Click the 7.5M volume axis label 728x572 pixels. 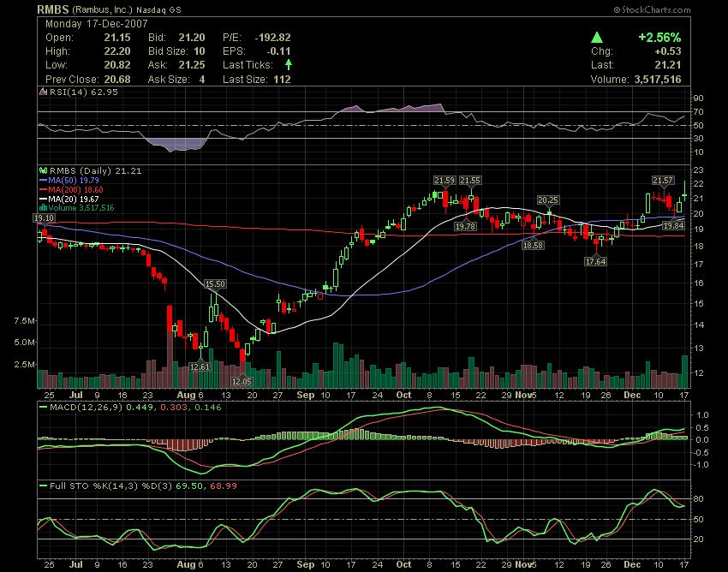click(25, 321)
